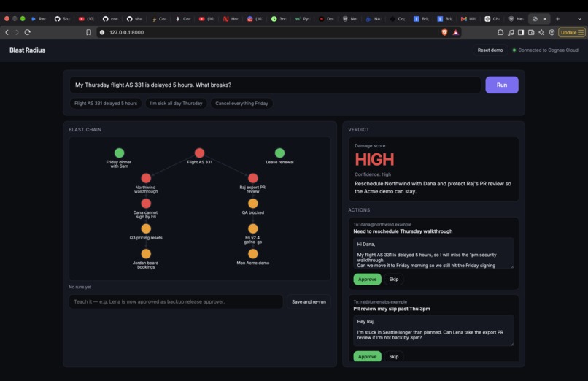
Task: Click the 'Need to reschedule Thursday walkthrough' subject
Action: tap(403, 231)
